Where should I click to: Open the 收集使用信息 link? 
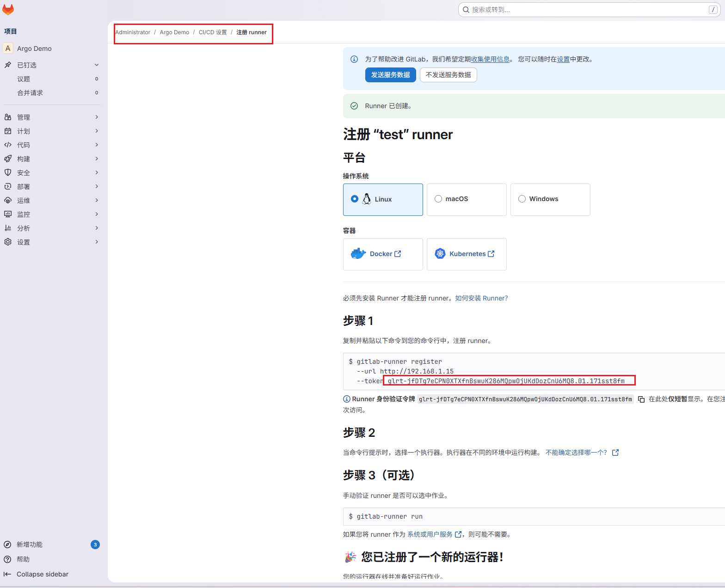[490, 59]
